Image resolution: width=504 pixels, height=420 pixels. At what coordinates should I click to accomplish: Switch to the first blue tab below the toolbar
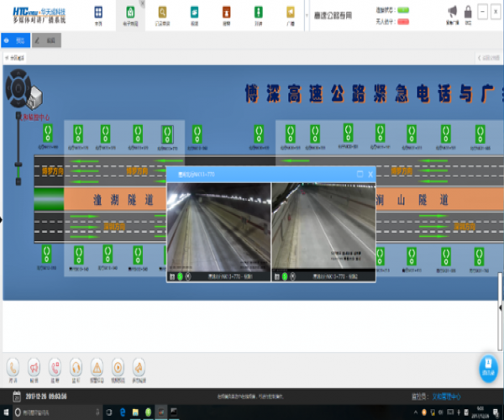[17, 39]
